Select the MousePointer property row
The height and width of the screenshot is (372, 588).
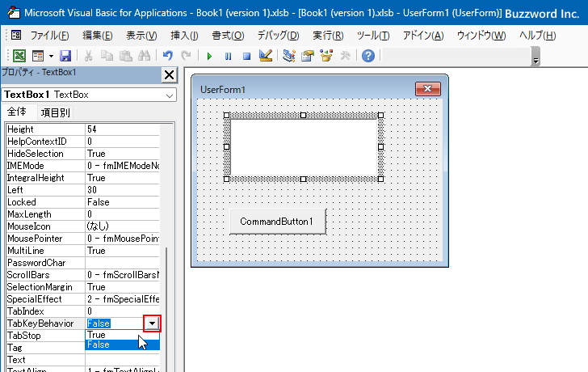pos(83,239)
